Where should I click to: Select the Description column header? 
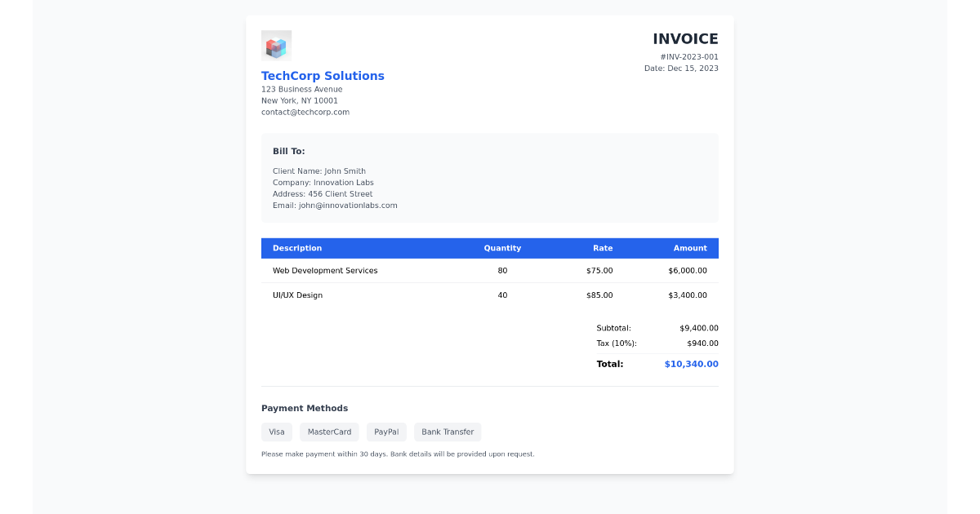(x=297, y=248)
